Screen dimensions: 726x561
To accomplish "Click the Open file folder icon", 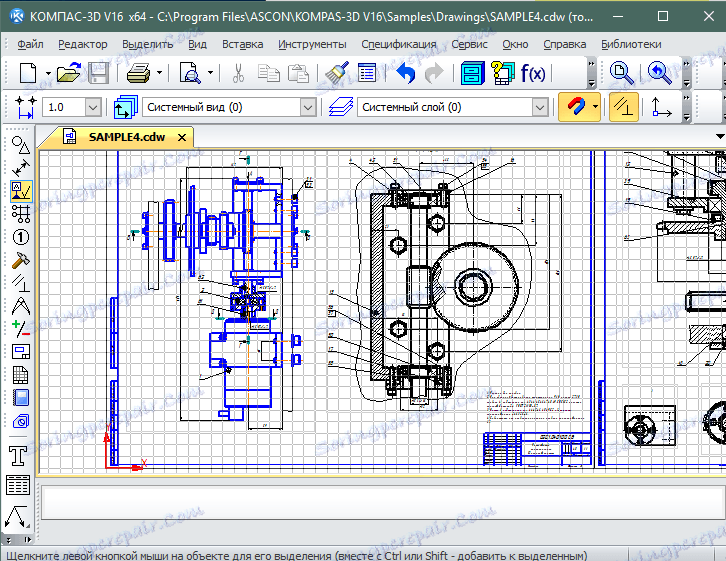I will (68, 73).
